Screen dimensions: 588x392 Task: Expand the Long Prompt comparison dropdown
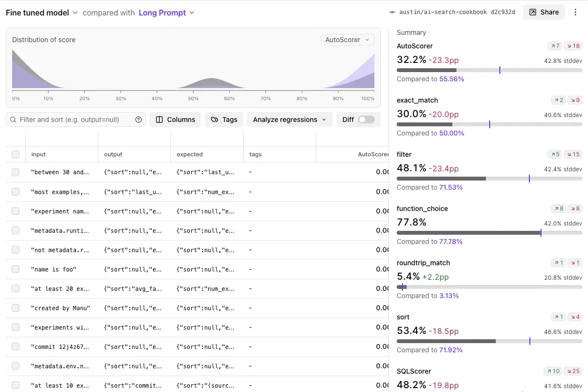(x=166, y=13)
